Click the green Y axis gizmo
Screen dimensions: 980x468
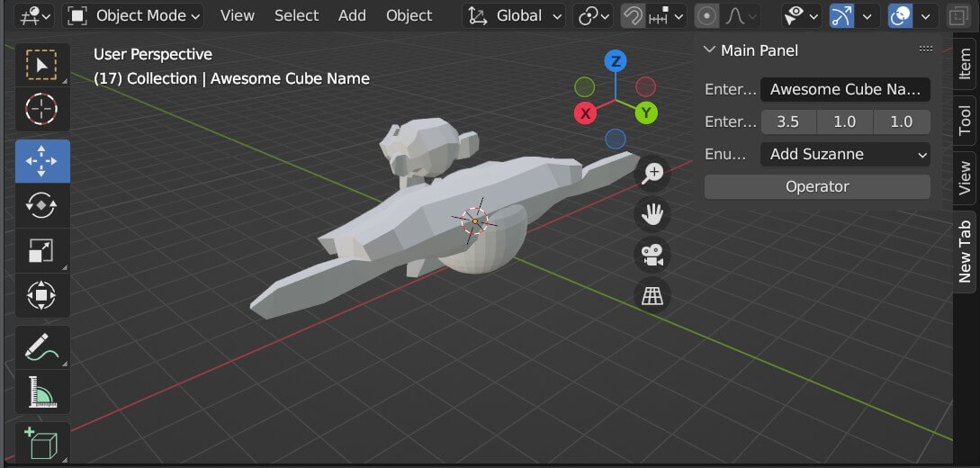point(646,113)
